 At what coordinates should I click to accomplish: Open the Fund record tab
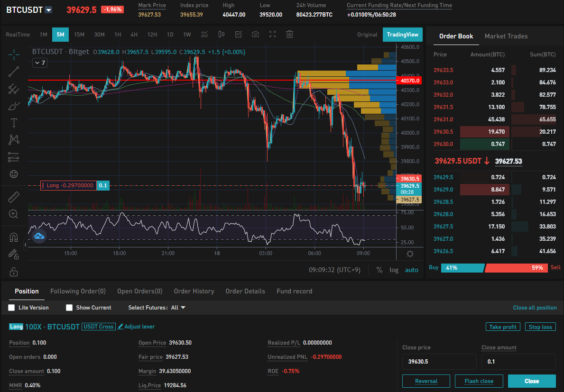(x=294, y=291)
